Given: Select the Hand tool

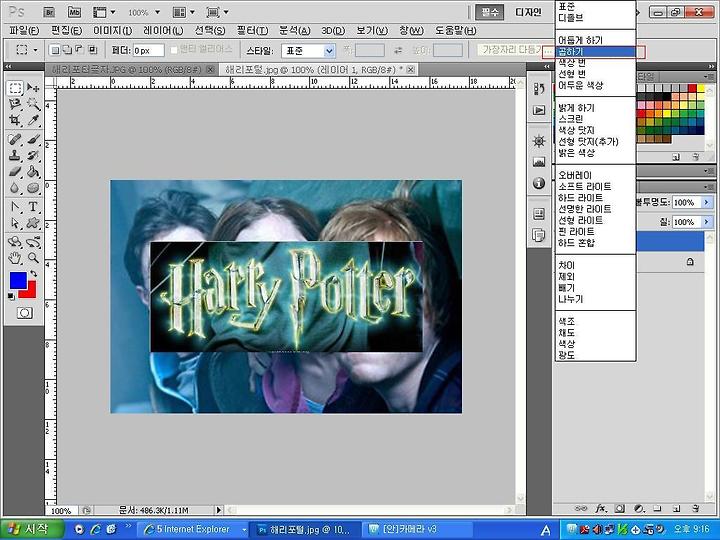Looking at the screenshot, I should (x=15, y=258).
